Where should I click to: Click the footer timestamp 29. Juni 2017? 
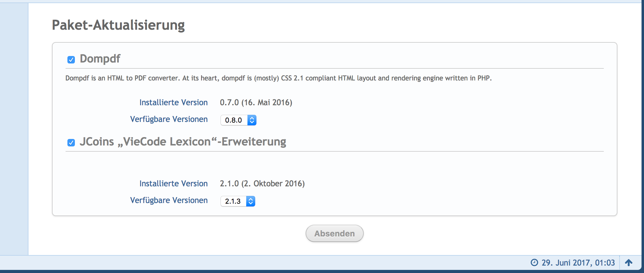(x=578, y=263)
